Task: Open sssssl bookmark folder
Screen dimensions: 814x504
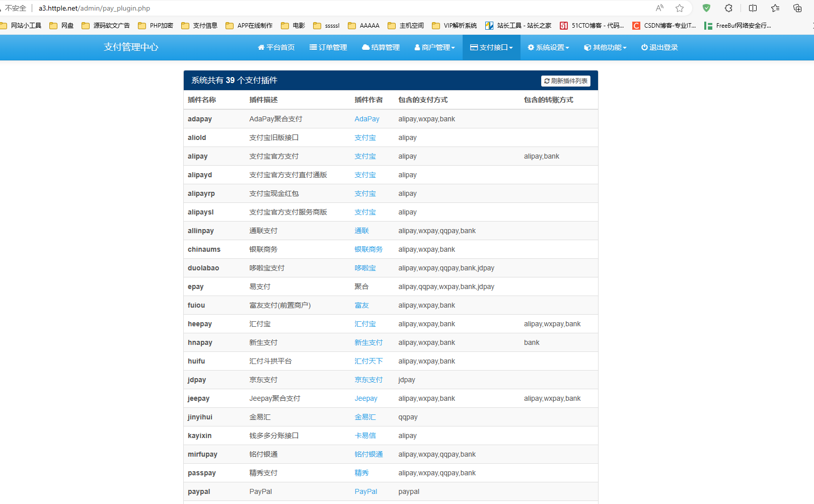Action: pos(326,26)
